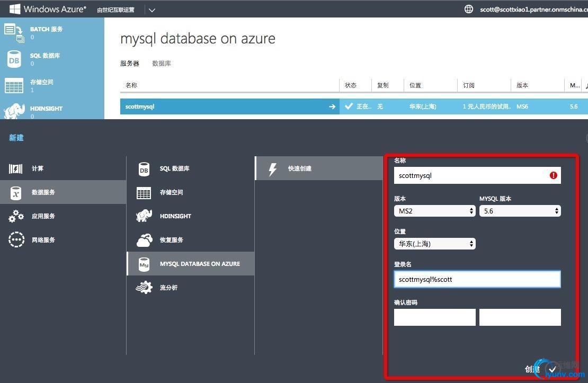588x383 pixels.
Task: Switch to the 数据库 tab
Action: pos(162,64)
